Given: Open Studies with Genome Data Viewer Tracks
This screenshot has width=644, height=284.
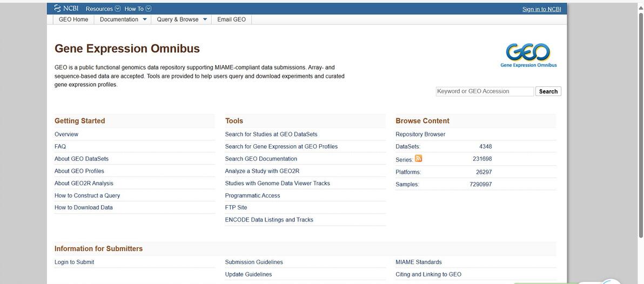Looking at the screenshot, I should 277,184.
